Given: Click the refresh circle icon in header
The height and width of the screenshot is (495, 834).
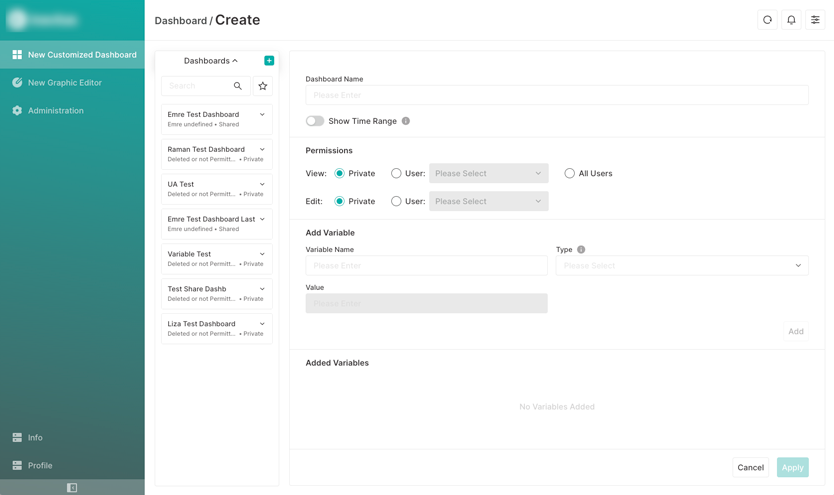Looking at the screenshot, I should (x=767, y=20).
